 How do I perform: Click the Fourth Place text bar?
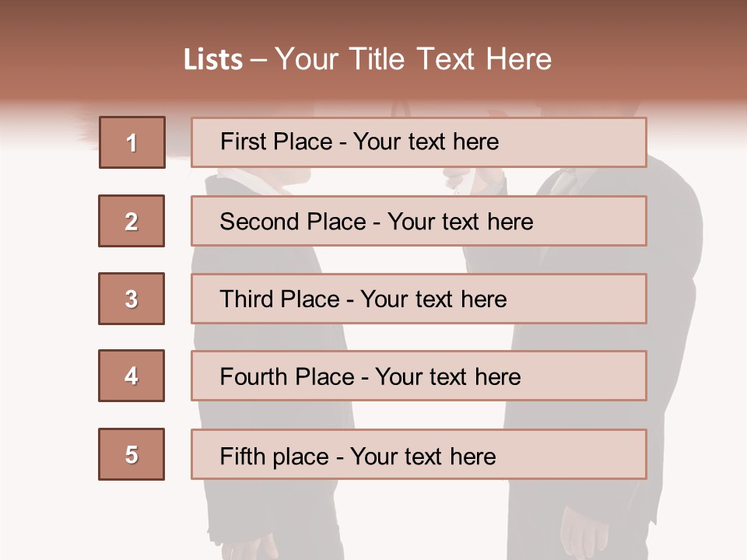point(419,376)
